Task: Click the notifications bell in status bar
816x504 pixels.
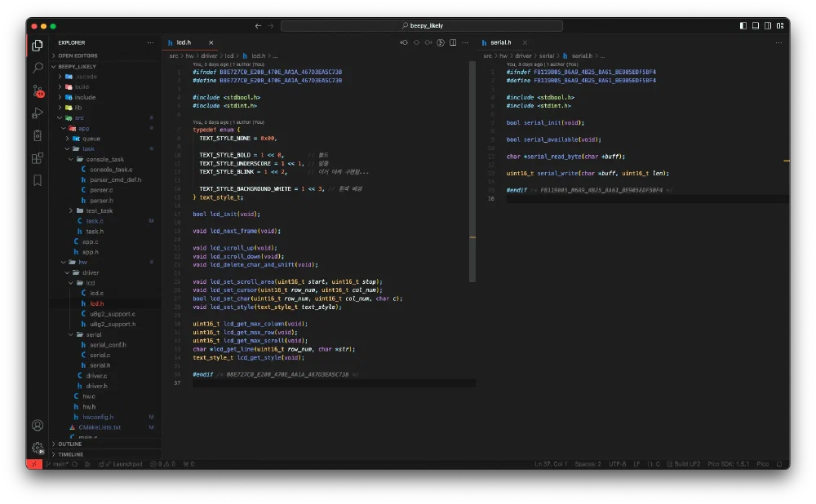Action: pyautogui.click(x=780, y=464)
